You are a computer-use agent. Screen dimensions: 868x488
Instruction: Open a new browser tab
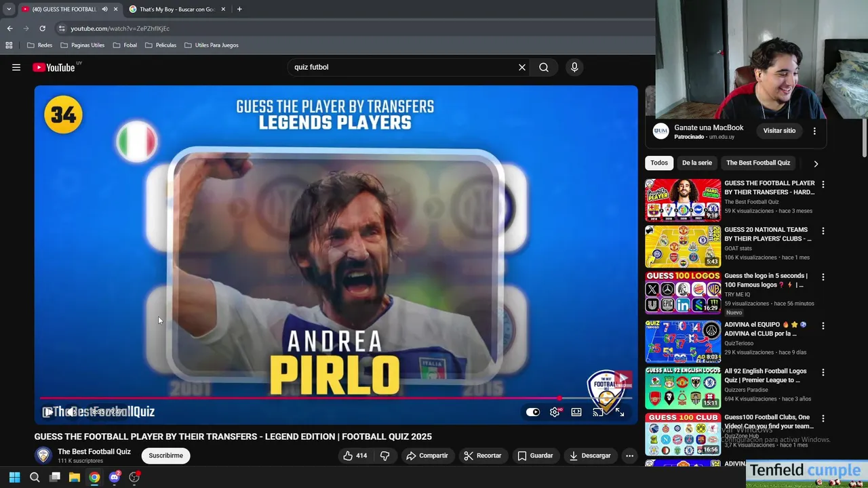[x=239, y=9]
